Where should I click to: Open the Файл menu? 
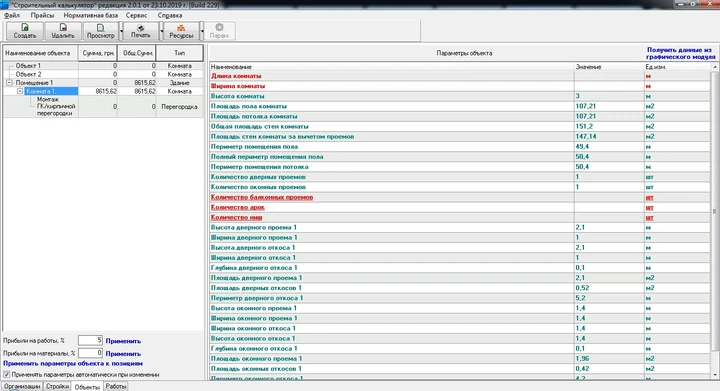[x=12, y=15]
